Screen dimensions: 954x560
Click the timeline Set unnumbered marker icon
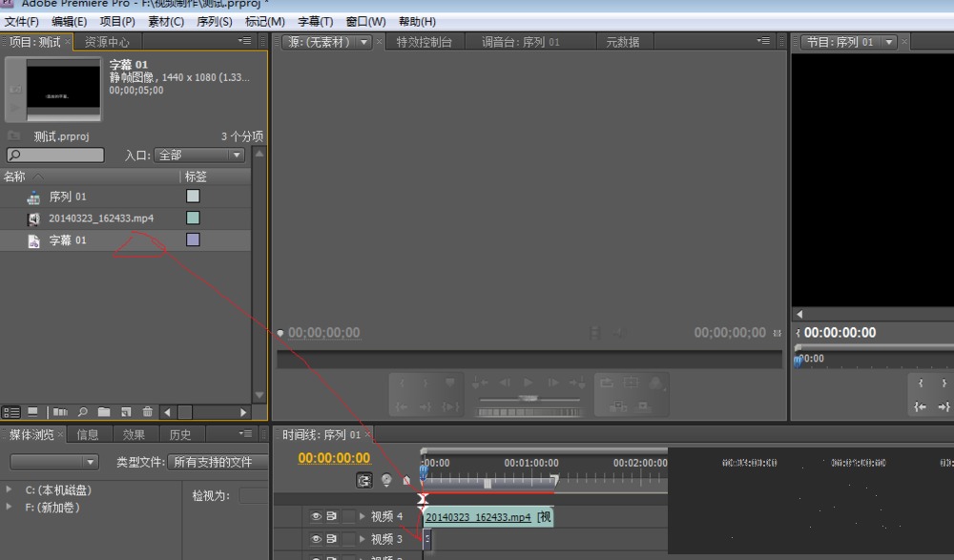pyautogui.click(x=406, y=480)
